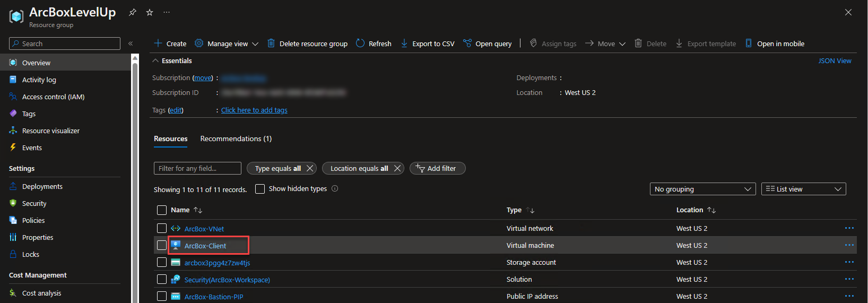The width and height of the screenshot is (868, 303).
Task: Click the Create plus button
Action: 170,44
